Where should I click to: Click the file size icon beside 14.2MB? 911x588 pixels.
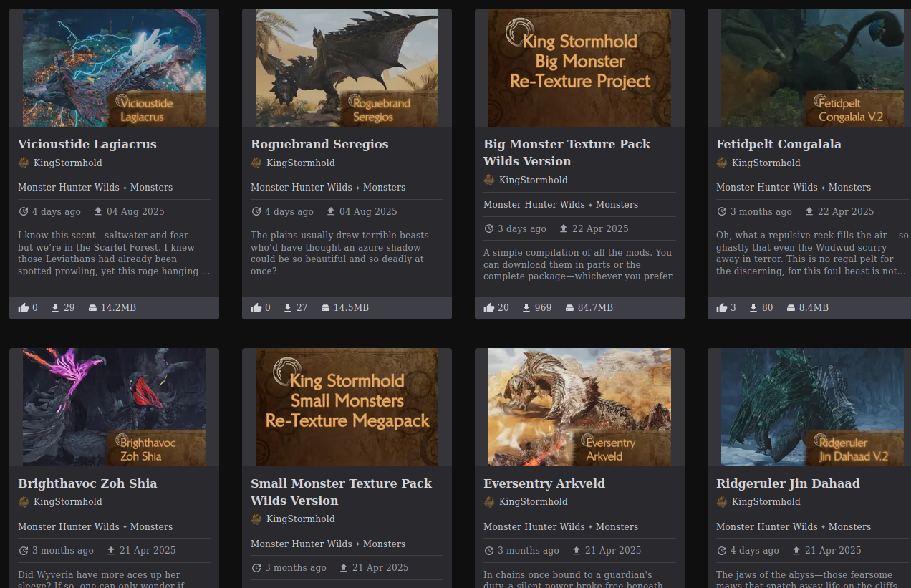92,307
